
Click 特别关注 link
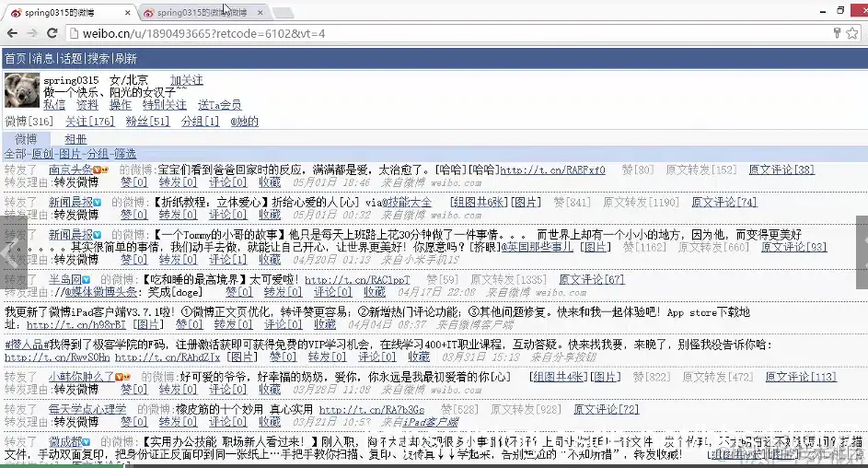(x=165, y=105)
